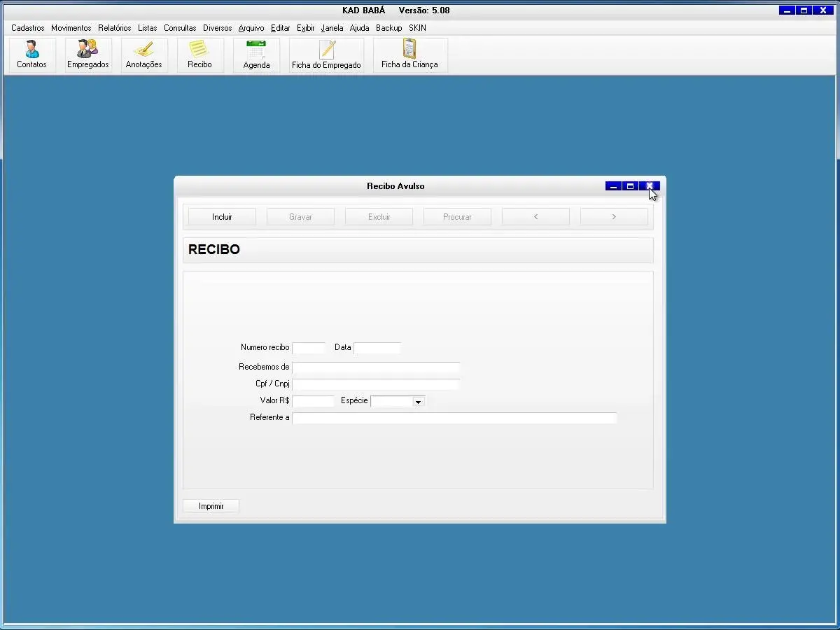The width and height of the screenshot is (840, 630).
Task: Open the Agenda calendar icon
Action: [x=256, y=55]
